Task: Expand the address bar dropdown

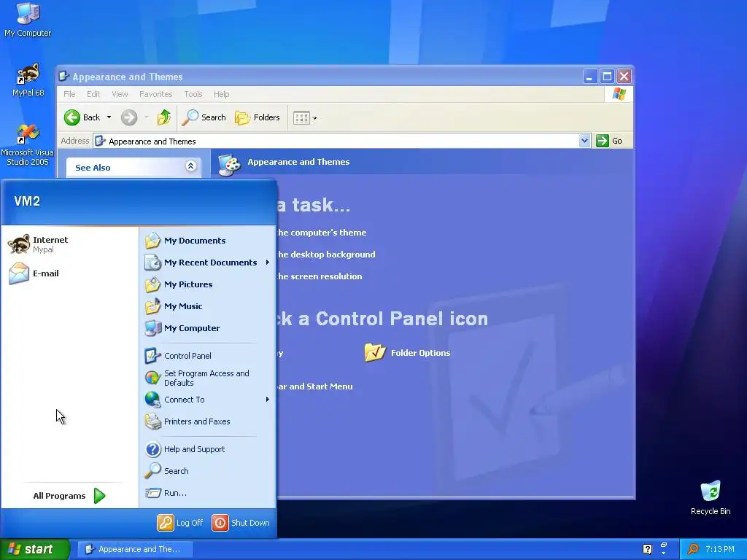Action: pos(584,141)
